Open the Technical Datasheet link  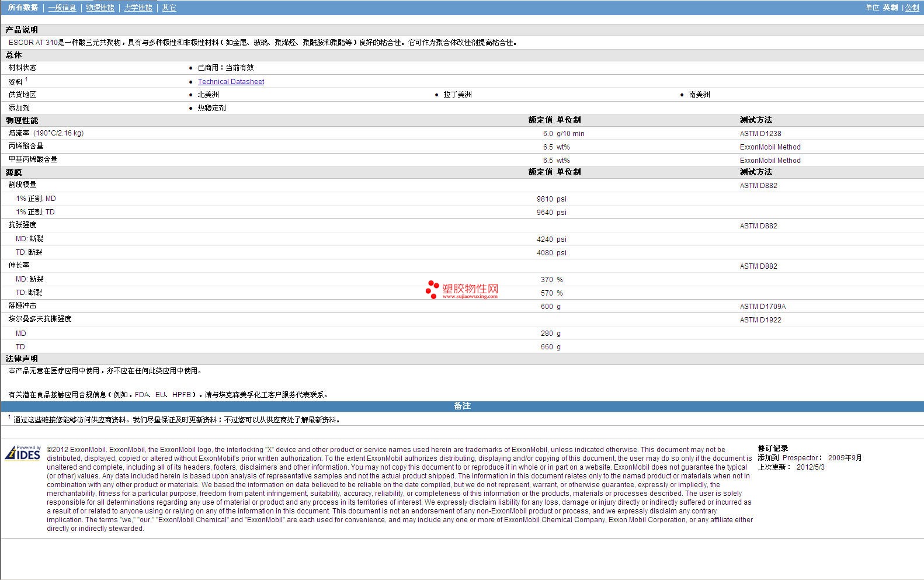(x=231, y=82)
